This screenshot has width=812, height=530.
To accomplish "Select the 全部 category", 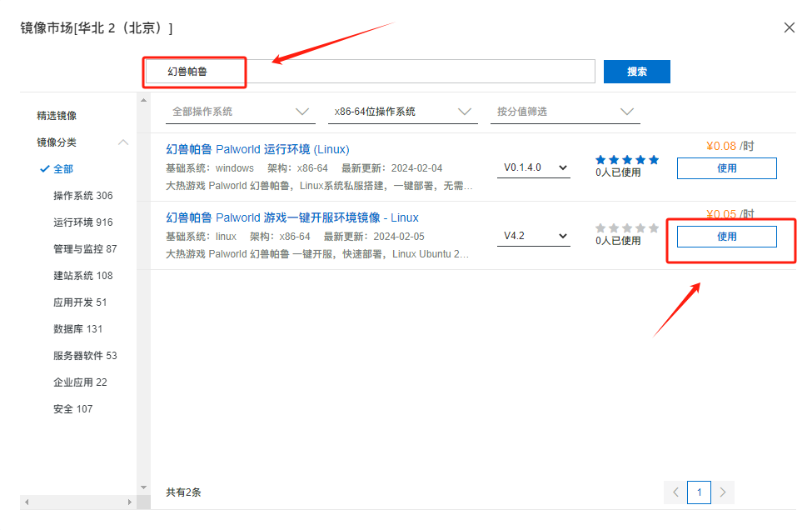I will [63, 169].
